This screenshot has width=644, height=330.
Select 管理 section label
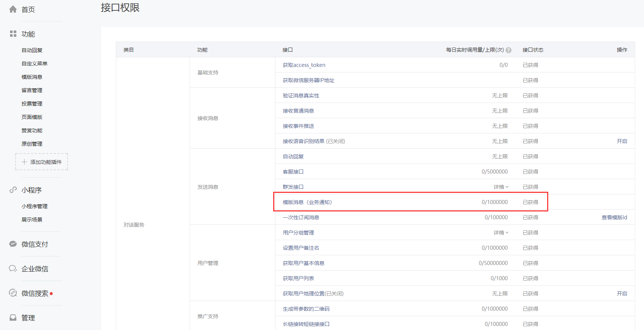28,318
